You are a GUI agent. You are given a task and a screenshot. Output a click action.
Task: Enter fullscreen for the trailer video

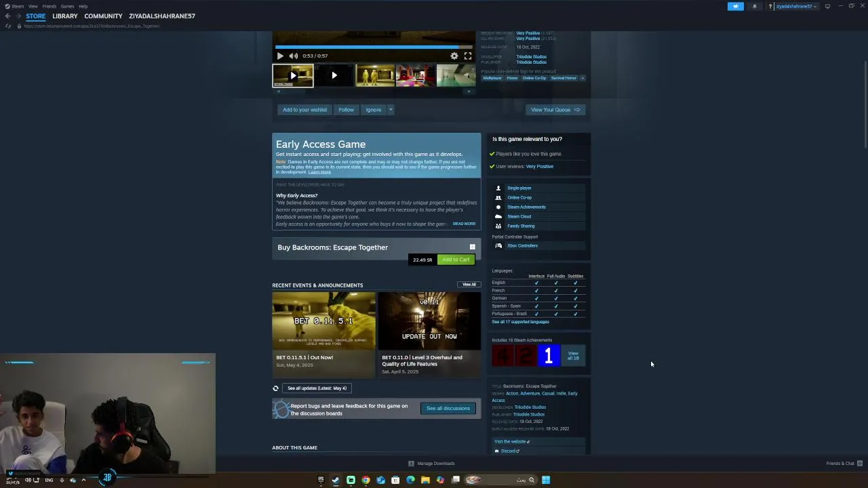coord(468,56)
